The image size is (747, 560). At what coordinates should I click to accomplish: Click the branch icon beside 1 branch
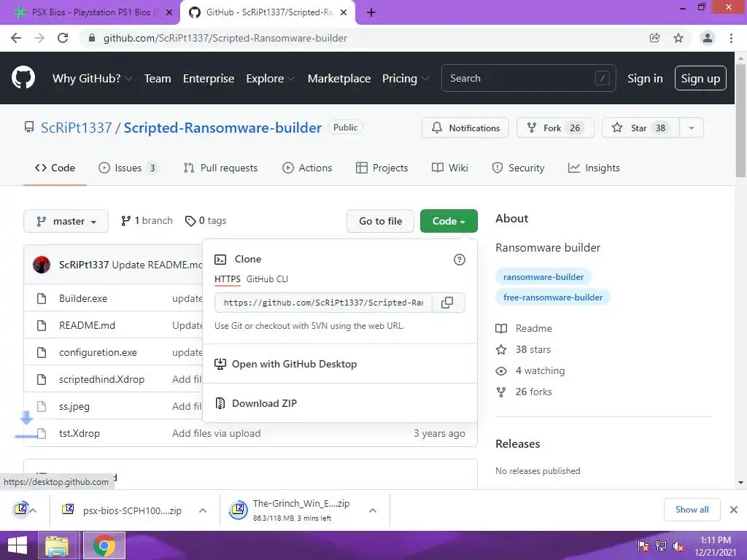[125, 221]
